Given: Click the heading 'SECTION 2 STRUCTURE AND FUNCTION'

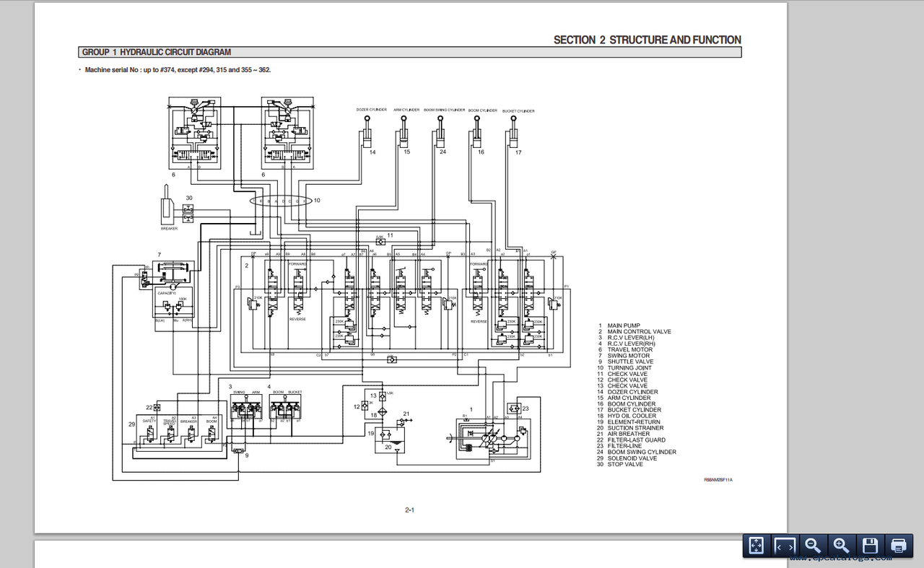Looking at the screenshot, I should click(x=647, y=40).
